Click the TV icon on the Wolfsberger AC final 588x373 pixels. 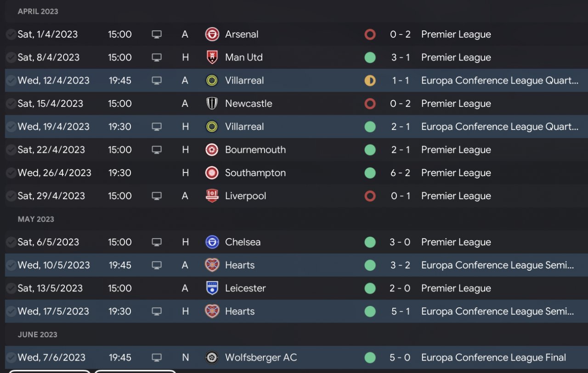157,357
